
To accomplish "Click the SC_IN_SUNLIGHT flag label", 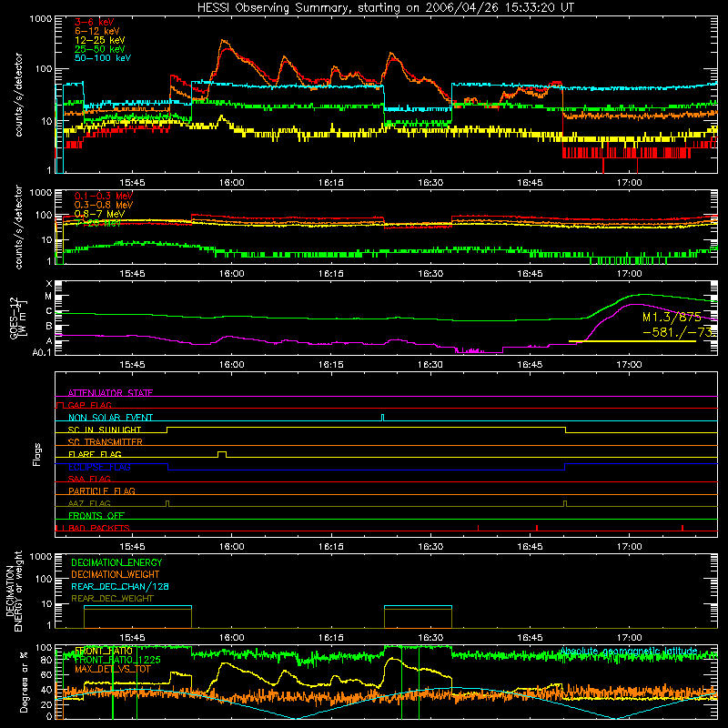I will tap(105, 430).
